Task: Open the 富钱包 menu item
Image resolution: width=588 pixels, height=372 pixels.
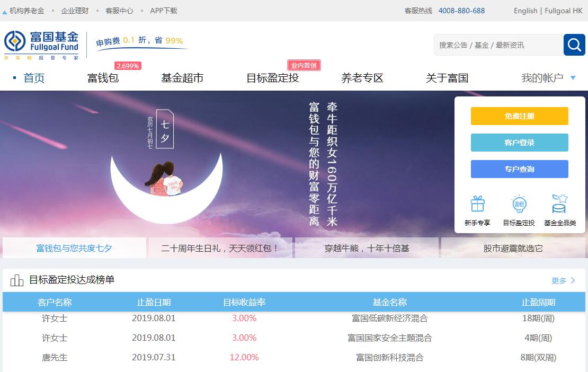Action: 103,78
